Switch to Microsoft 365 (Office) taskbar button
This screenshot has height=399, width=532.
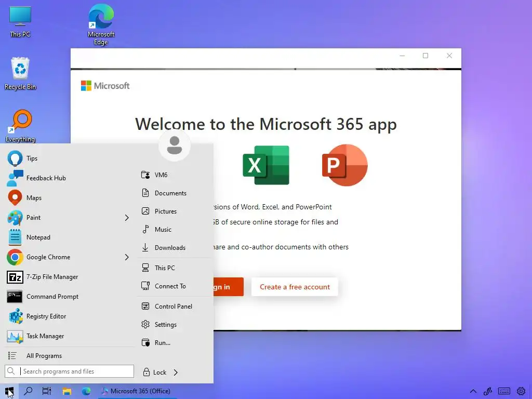(x=138, y=391)
